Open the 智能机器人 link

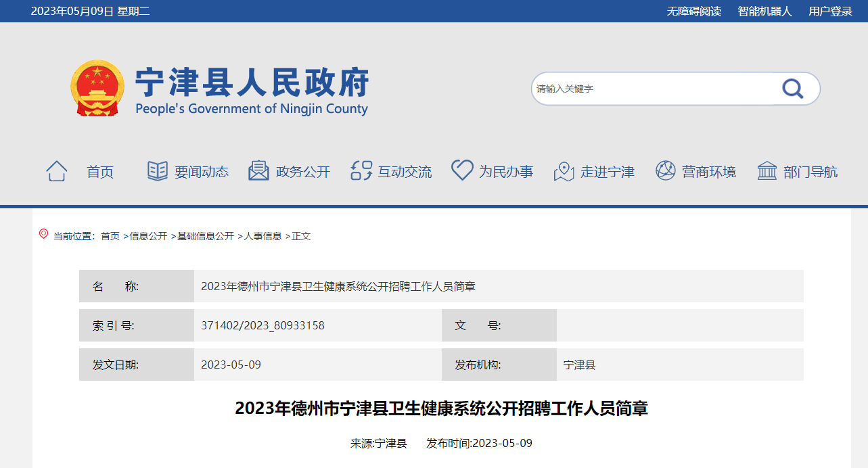coord(765,11)
